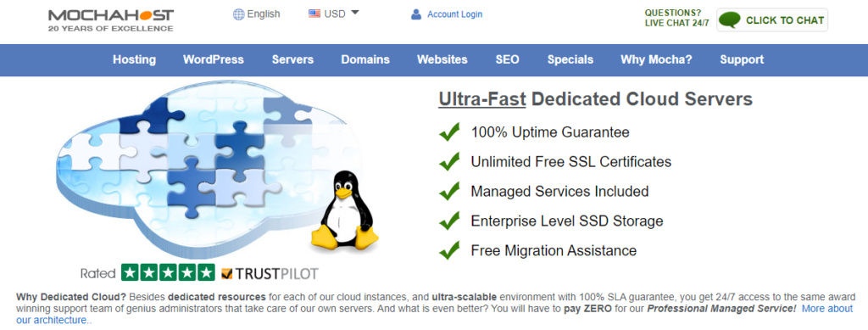The width and height of the screenshot is (868, 330).
Task: Open the Domains menu
Action: point(365,59)
